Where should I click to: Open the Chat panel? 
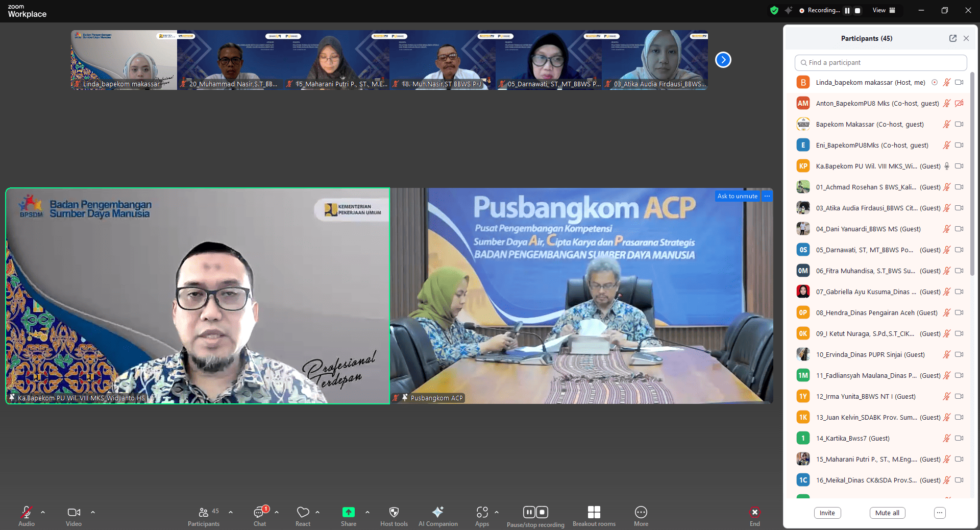pyautogui.click(x=260, y=516)
